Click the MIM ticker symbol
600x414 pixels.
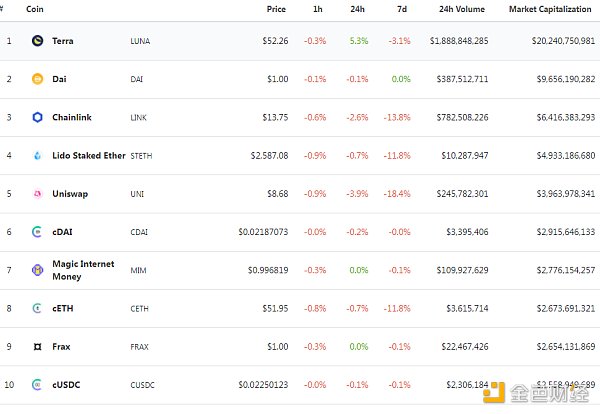[x=138, y=271]
